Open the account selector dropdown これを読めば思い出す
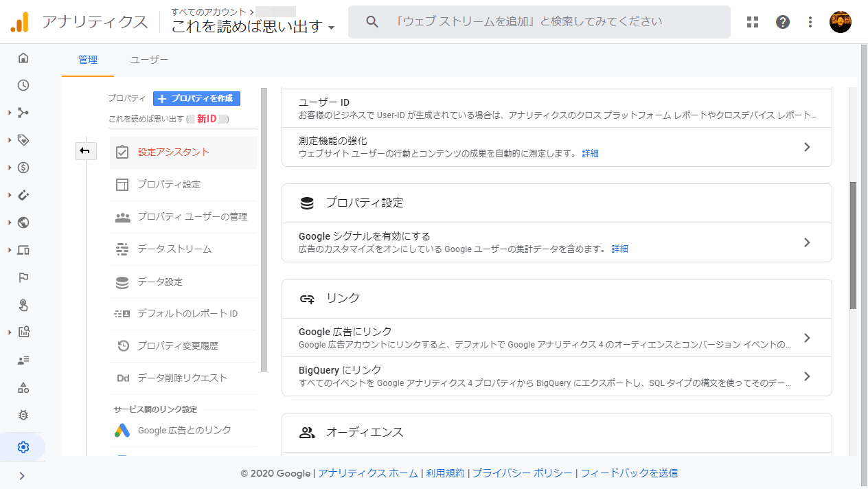Viewport: 868px width, 489px height. point(253,27)
